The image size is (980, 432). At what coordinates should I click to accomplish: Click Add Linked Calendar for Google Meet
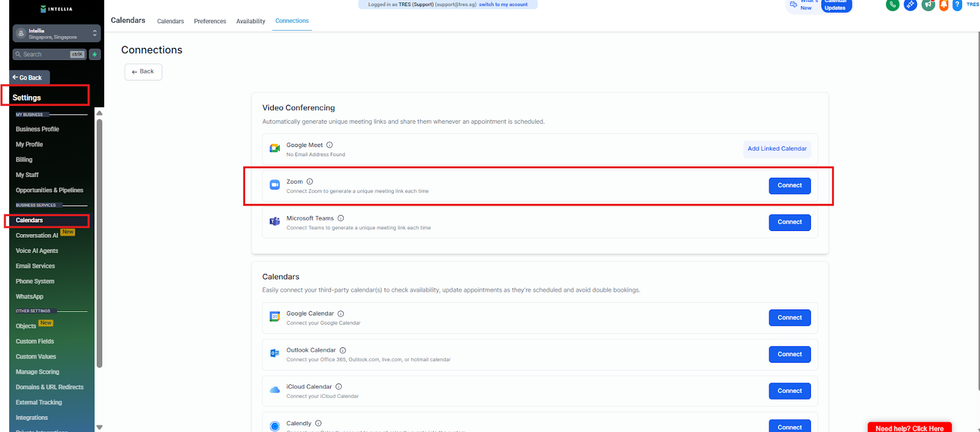click(777, 149)
